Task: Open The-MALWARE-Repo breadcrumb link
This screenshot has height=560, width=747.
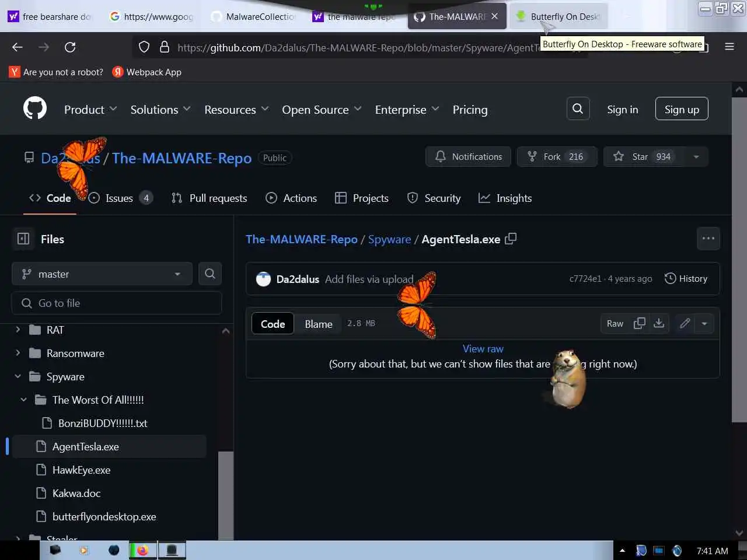Action: click(302, 239)
